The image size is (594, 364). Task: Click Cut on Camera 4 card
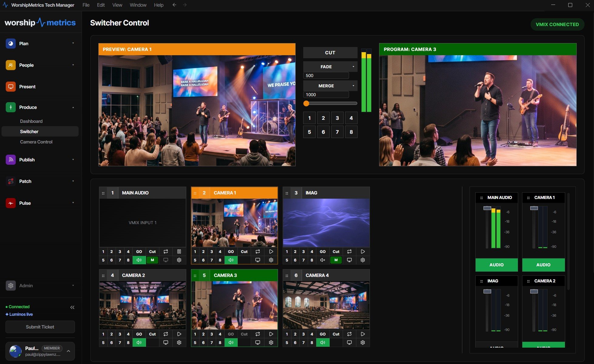click(x=336, y=334)
